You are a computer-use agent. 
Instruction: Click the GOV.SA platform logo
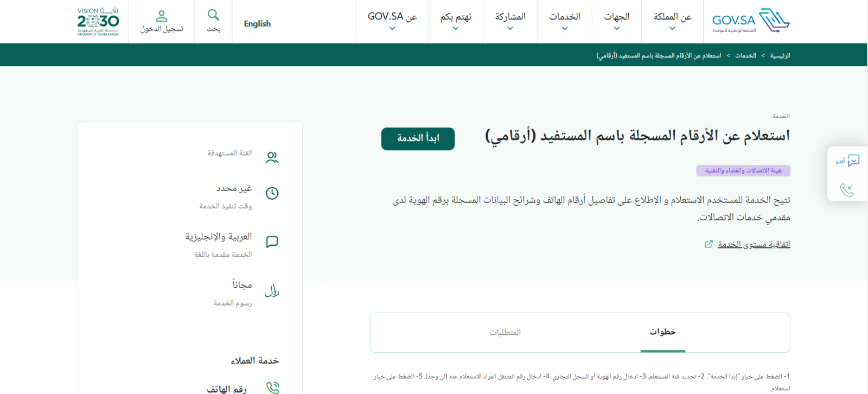[750, 21]
